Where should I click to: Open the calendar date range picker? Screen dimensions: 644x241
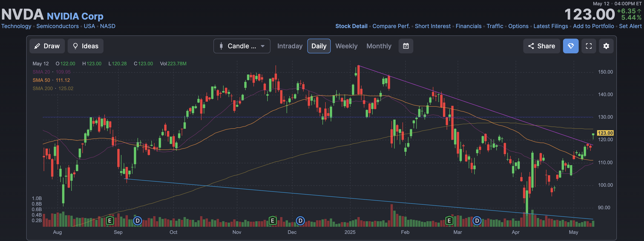[x=406, y=46]
